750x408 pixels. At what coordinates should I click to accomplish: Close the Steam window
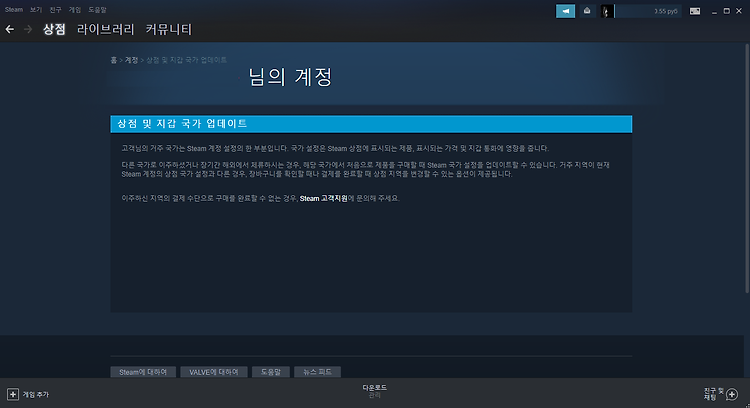[739, 11]
